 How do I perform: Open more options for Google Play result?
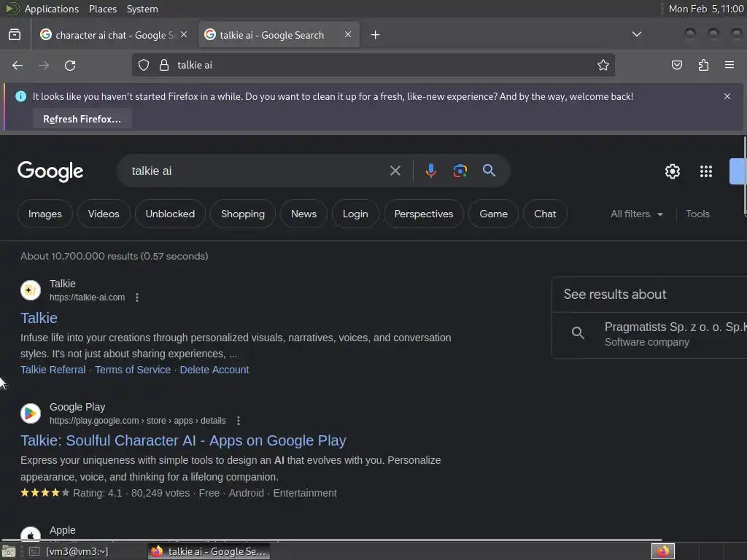[x=239, y=421]
